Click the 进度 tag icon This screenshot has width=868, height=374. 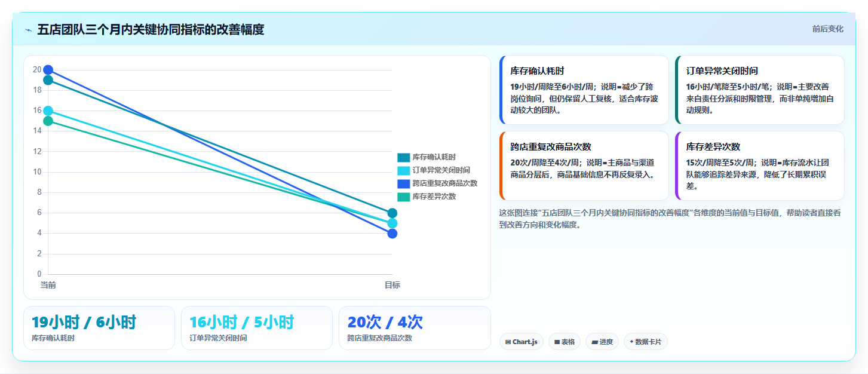(594, 342)
